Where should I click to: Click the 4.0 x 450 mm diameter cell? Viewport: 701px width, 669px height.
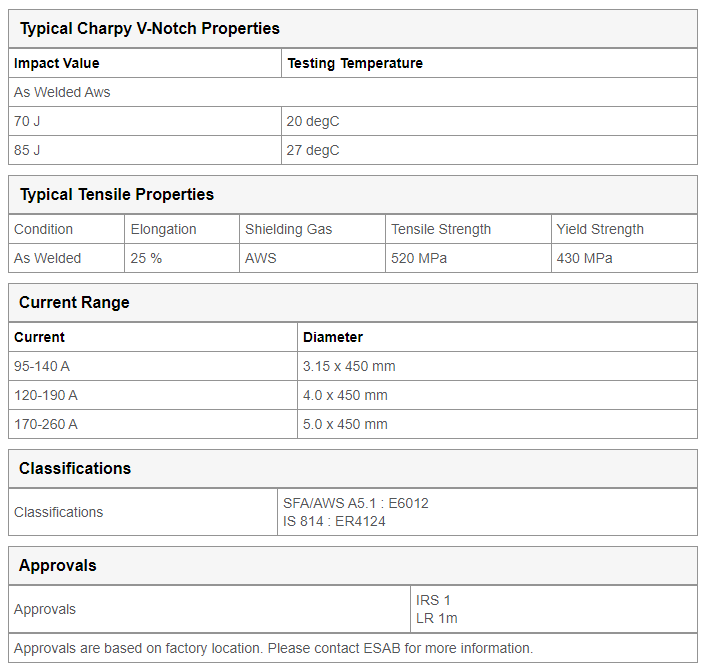(x=497, y=395)
